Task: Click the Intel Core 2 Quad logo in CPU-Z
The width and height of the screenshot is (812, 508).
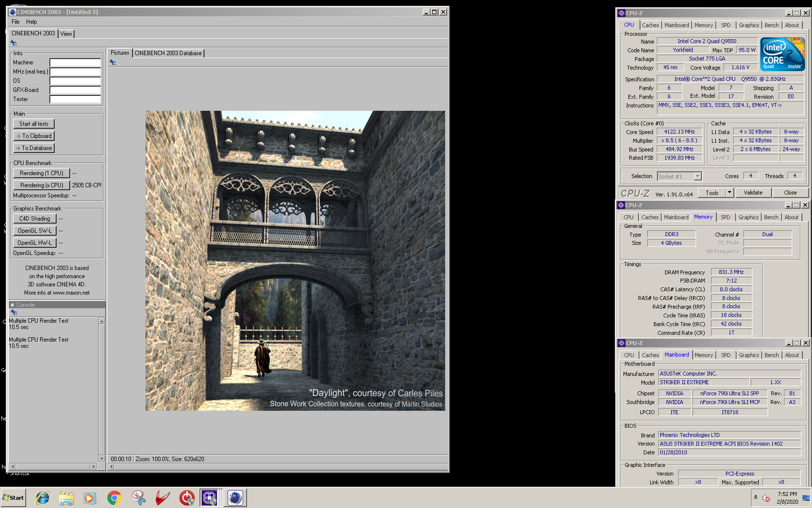Action: point(783,54)
